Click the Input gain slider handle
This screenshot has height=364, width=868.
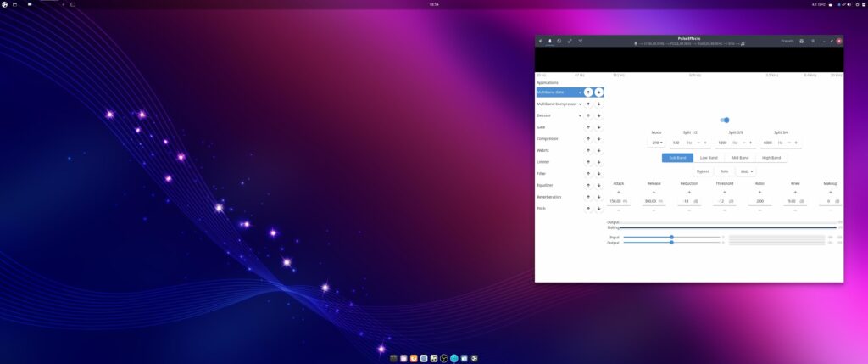coord(671,237)
